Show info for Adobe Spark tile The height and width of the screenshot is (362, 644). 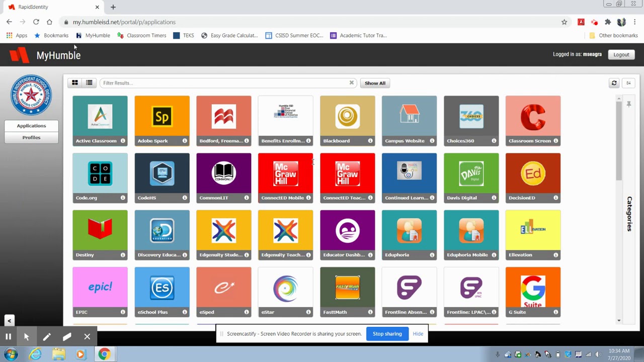point(185,141)
